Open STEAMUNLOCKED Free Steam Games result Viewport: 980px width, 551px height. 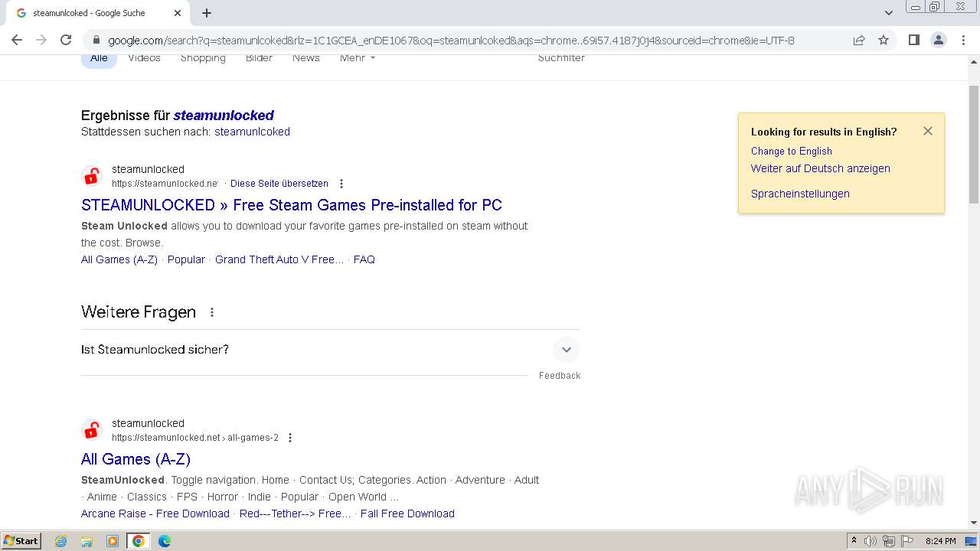coord(292,205)
